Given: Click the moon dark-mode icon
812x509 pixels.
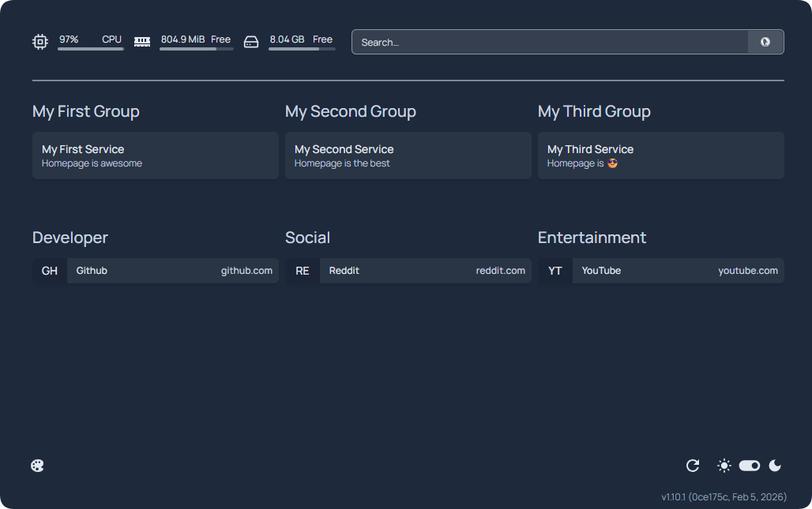Looking at the screenshot, I should pos(775,466).
